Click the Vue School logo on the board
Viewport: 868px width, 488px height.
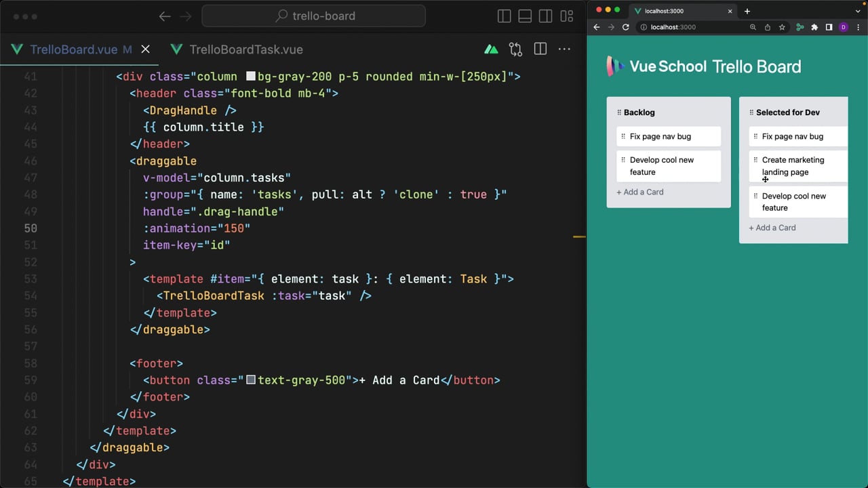point(656,66)
